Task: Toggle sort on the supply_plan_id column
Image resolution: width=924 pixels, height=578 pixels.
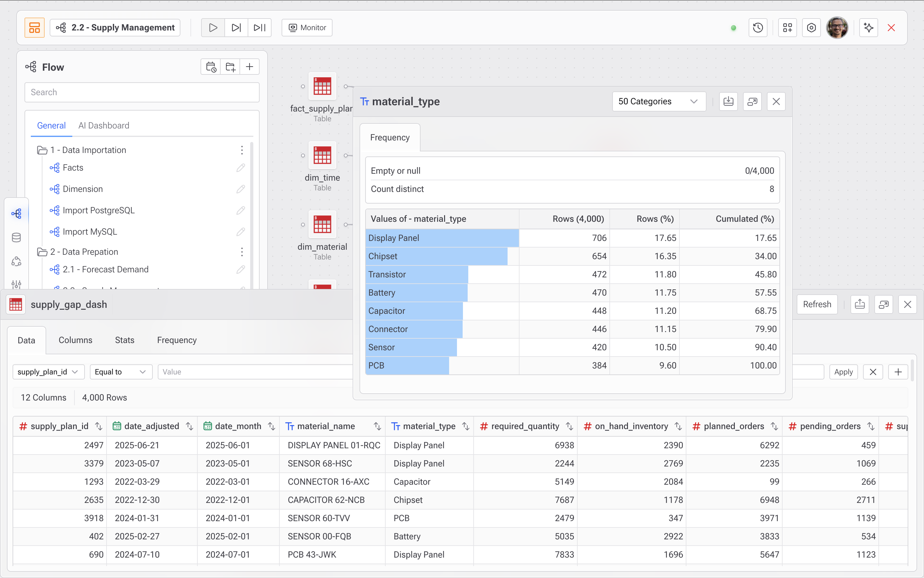Action: click(x=99, y=426)
